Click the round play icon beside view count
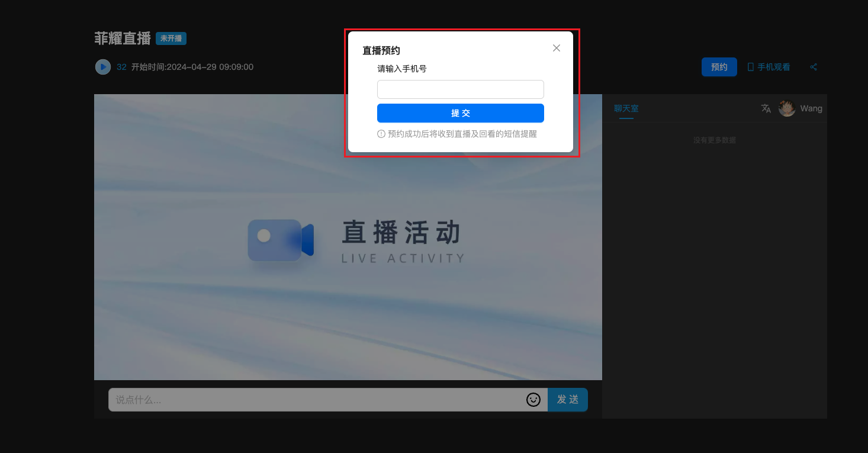 point(103,67)
